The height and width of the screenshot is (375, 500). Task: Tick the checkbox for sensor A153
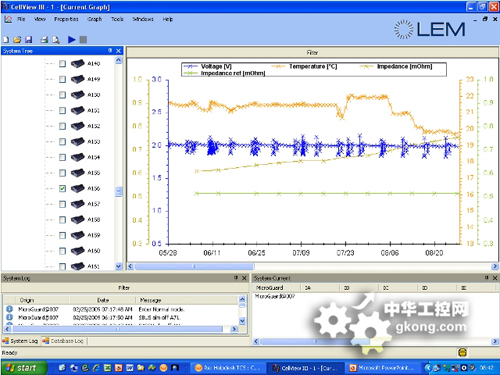point(62,142)
